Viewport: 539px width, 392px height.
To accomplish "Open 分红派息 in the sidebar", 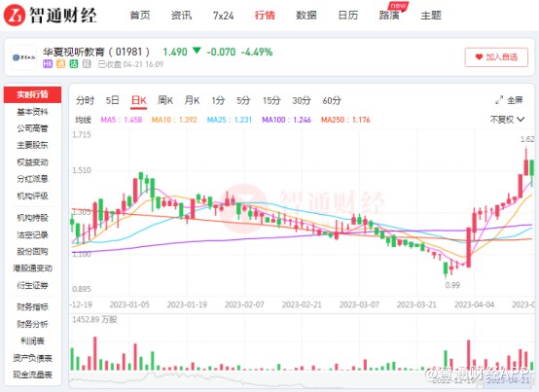I will click(x=33, y=179).
